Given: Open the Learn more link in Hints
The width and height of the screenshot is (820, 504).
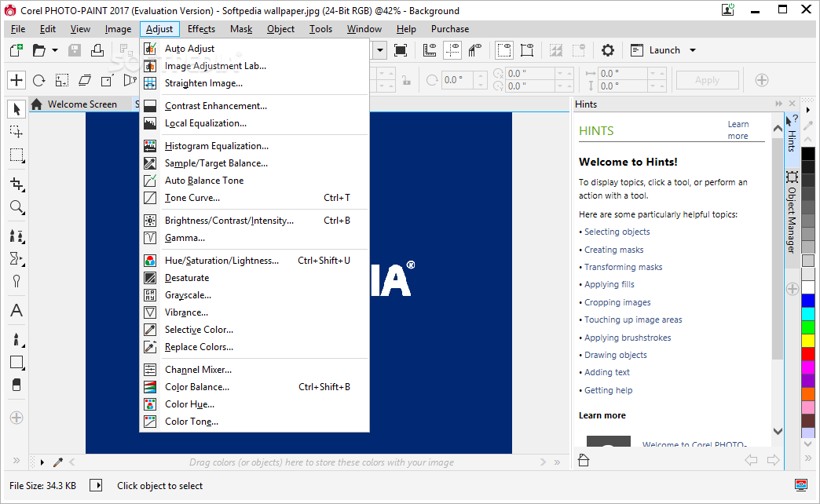Looking at the screenshot, I should [738, 130].
